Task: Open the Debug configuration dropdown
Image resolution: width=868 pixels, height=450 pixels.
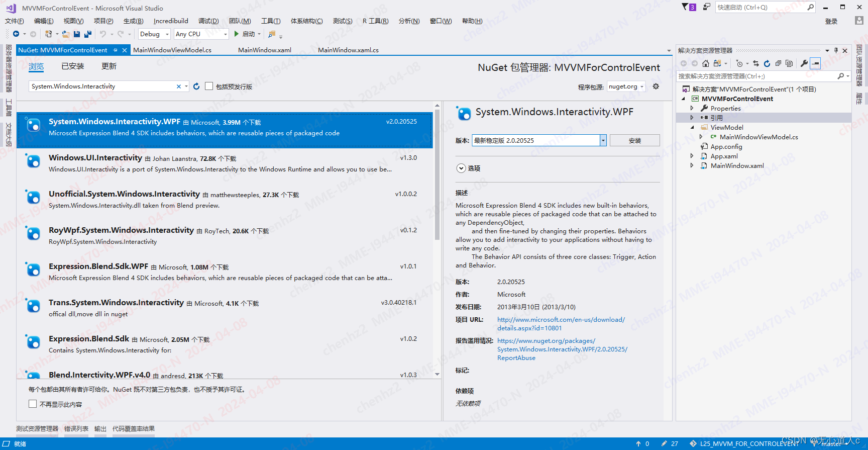Action: tap(154, 34)
